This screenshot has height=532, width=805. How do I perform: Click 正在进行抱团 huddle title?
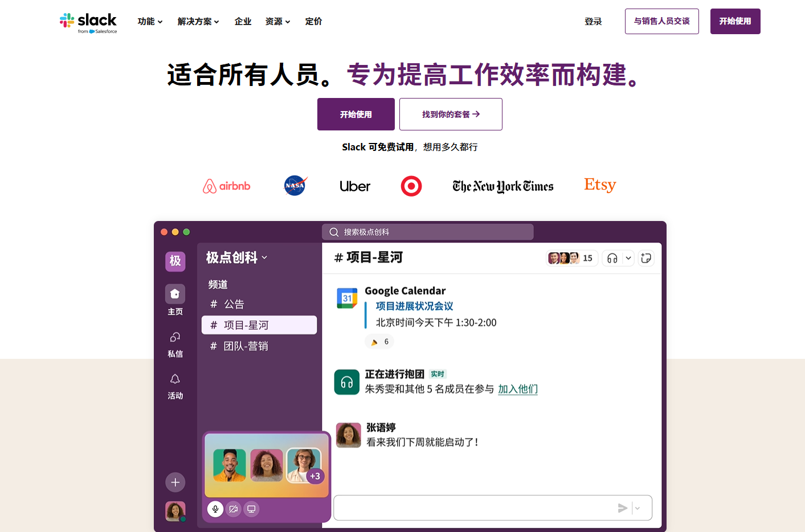tap(394, 374)
